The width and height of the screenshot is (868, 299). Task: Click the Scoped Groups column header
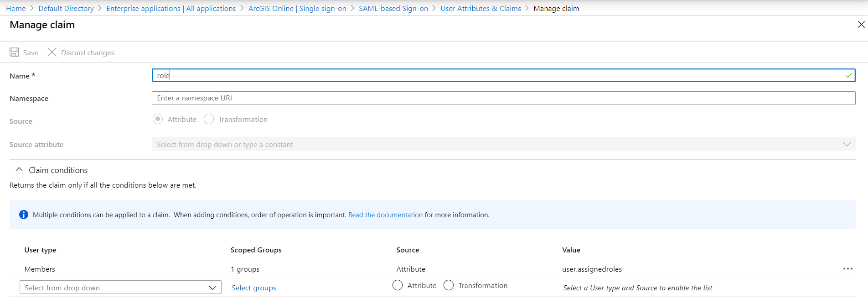256,250
